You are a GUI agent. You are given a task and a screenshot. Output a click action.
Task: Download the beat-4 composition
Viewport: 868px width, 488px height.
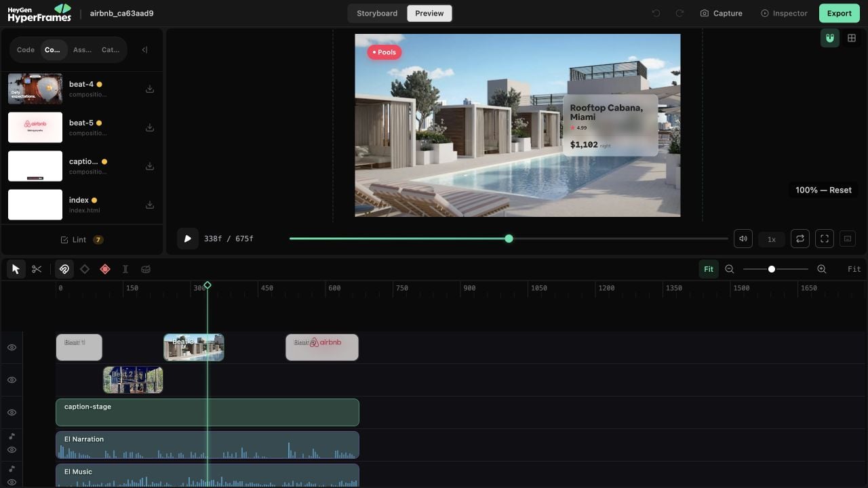[150, 89]
